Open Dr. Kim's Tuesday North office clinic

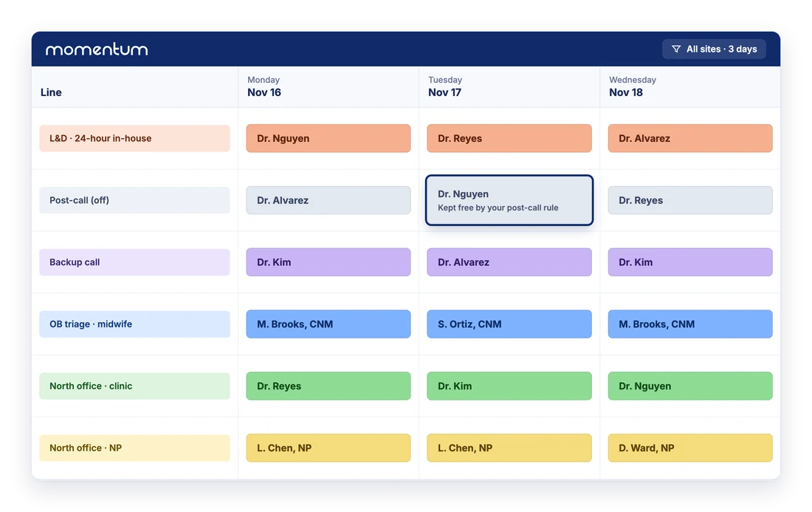click(509, 386)
